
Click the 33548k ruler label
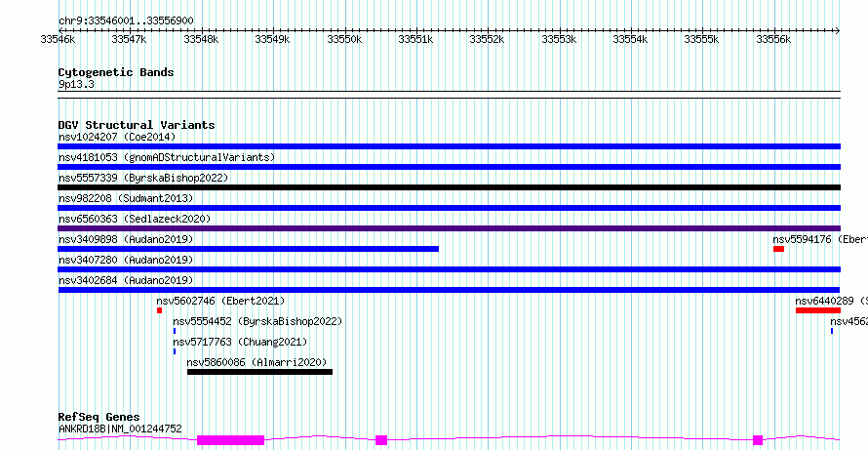click(x=201, y=39)
